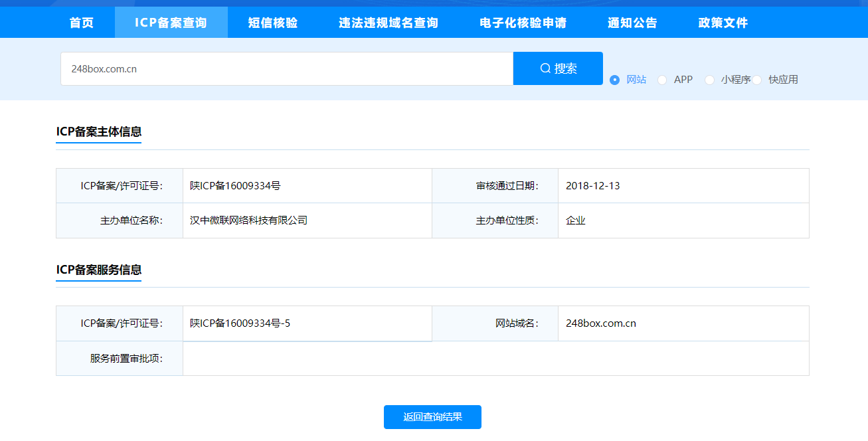Viewport: 868px width, 441px height.
Task: Click the 网站域名 label
Action: (x=517, y=323)
